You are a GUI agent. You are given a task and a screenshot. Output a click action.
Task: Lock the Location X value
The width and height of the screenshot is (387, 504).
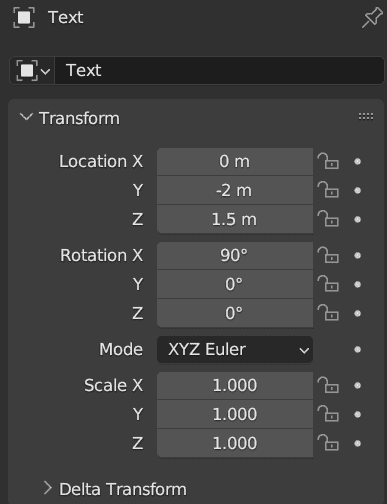point(328,161)
